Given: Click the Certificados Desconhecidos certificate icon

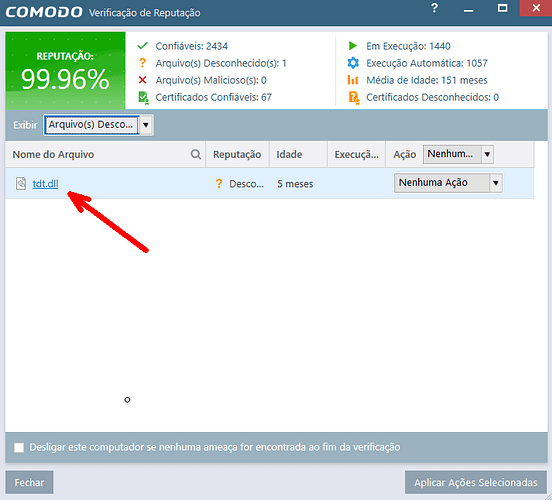Looking at the screenshot, I should [353, 98].
